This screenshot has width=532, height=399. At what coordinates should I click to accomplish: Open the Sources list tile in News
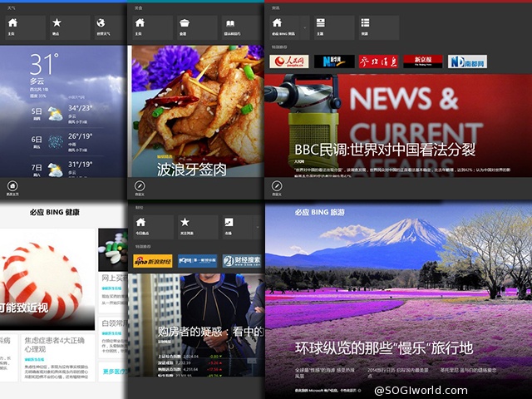(379, 27)
